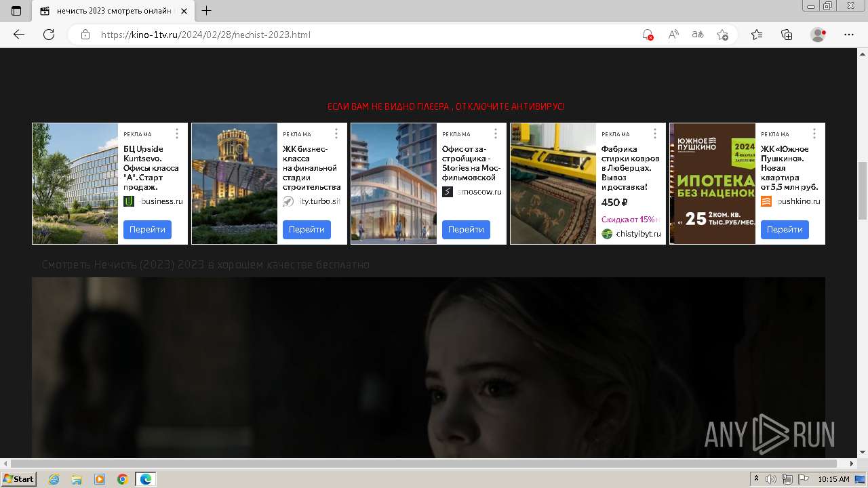Click the 450 ₽ price text
Image resolution: width=868 pixels, height=488 pixels.
pyautogui.click(x=614, y=203)
